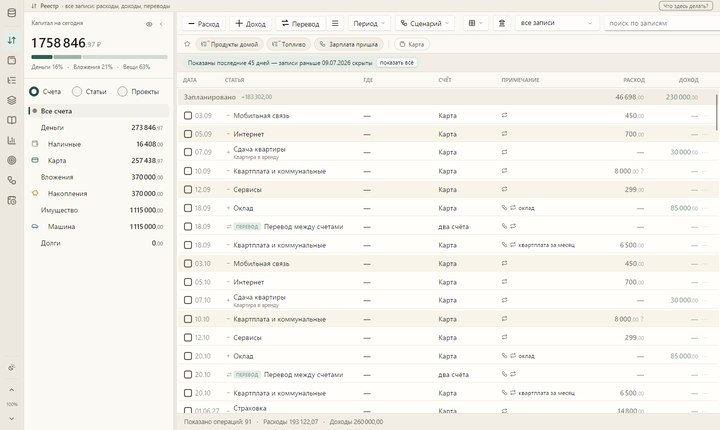Click the favorites star icon
The height and width of the screenshot is (430, 720).
[187, 44]
